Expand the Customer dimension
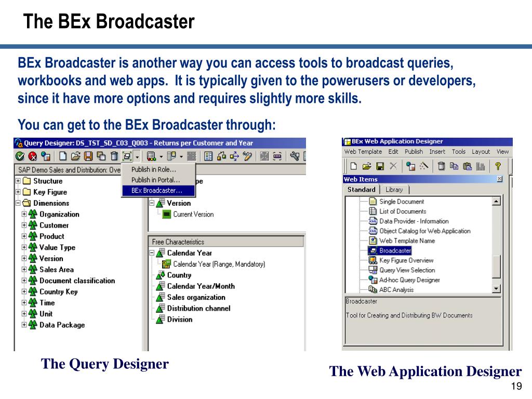This screenshot has height=399, width=532. [x=24, y=225]
